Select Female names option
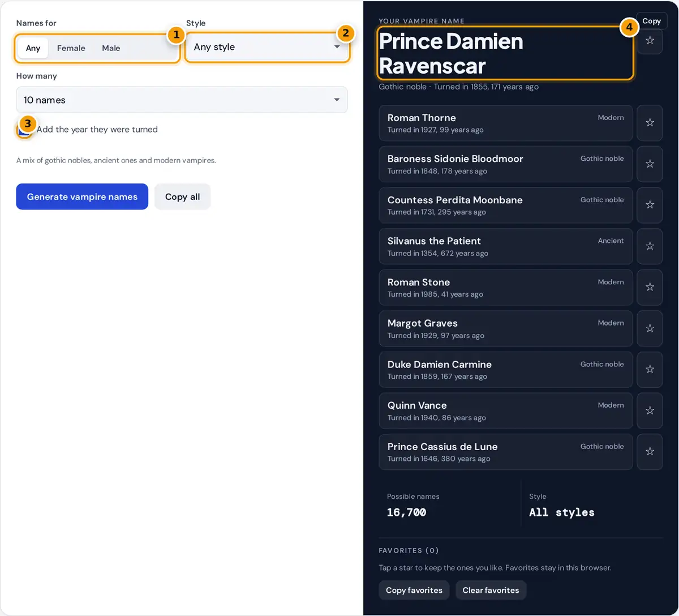The image size is (679, 616). pyautogui.click(x=71, y=48)
